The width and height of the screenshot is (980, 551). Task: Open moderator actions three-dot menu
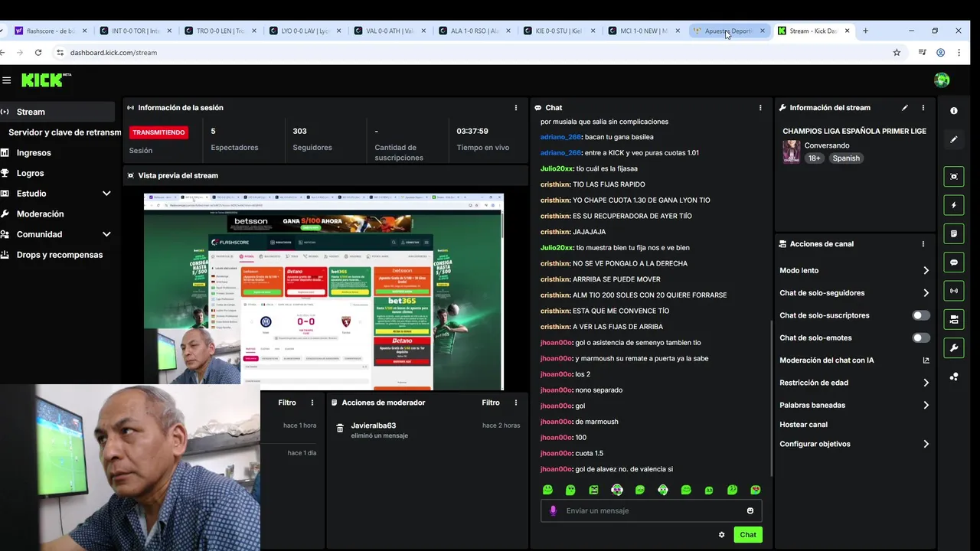pos(516,403)
